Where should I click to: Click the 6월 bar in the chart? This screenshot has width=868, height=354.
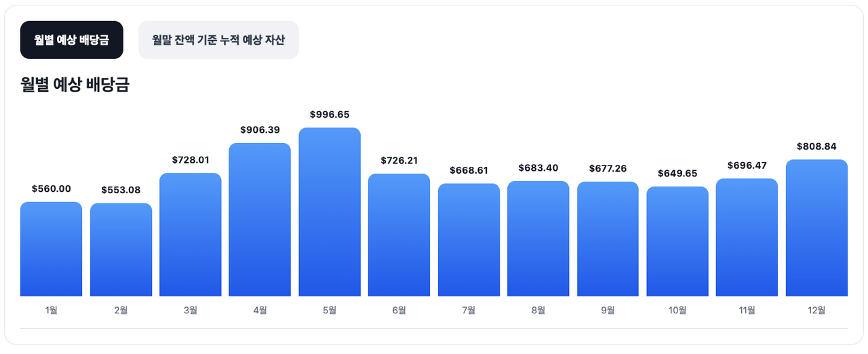pos(399,235)
